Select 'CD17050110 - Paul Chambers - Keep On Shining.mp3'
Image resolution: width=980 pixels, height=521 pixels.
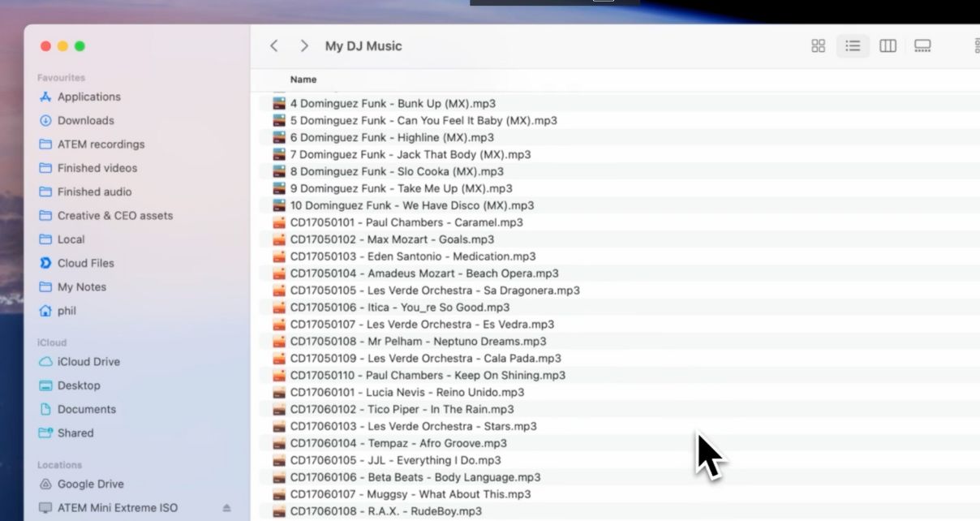click(428, 376)
